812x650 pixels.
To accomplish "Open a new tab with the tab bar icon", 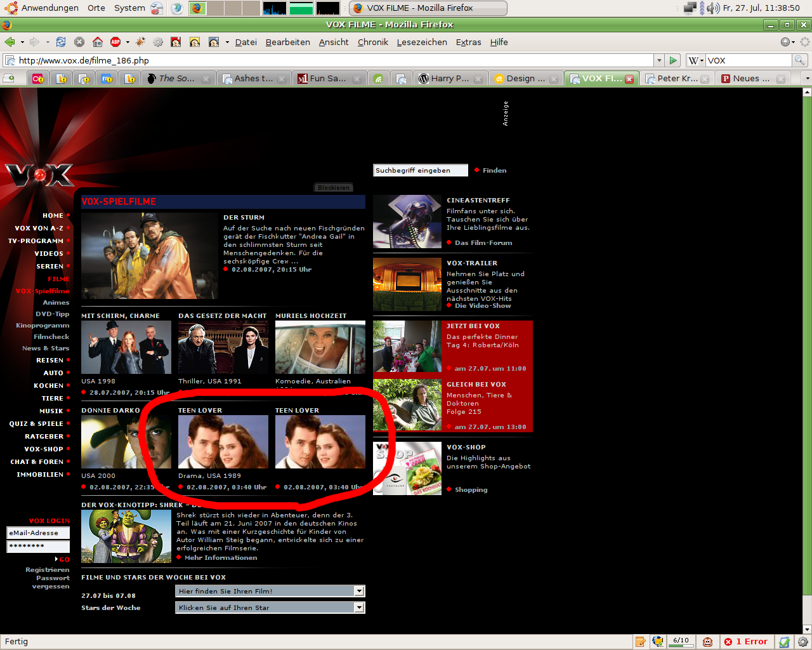I will [x=9, y=78].
